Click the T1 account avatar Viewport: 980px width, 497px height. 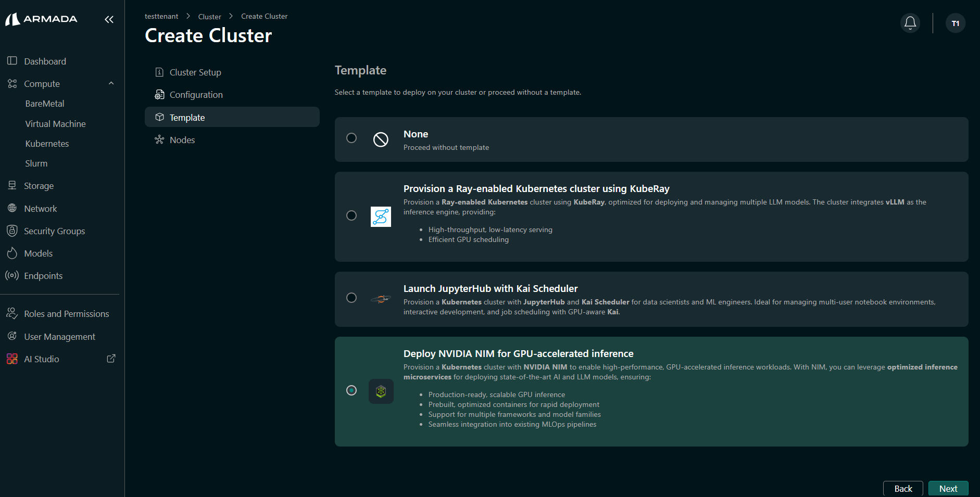[x=955, y=23]
